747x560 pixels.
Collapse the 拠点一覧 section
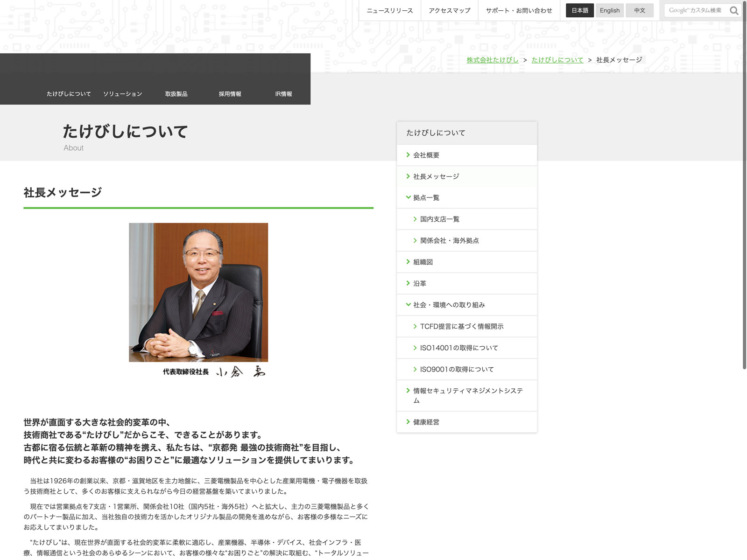[x=408, y=197]
